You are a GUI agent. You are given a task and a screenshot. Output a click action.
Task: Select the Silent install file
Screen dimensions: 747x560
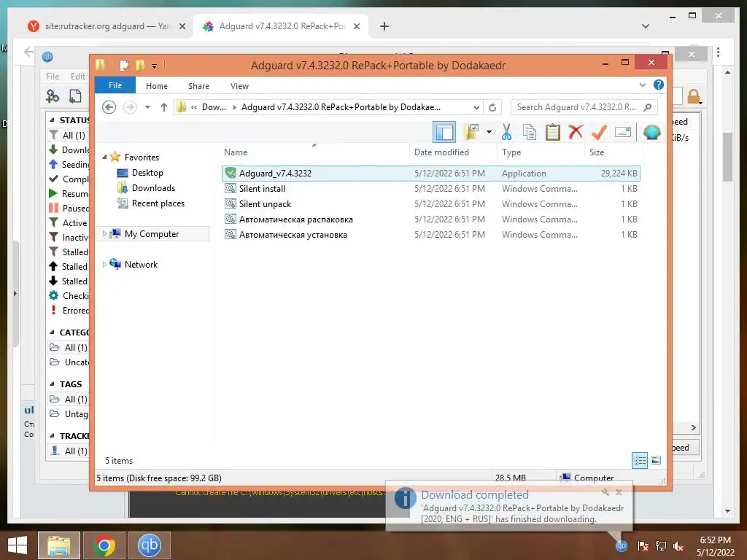pos(430,189)
